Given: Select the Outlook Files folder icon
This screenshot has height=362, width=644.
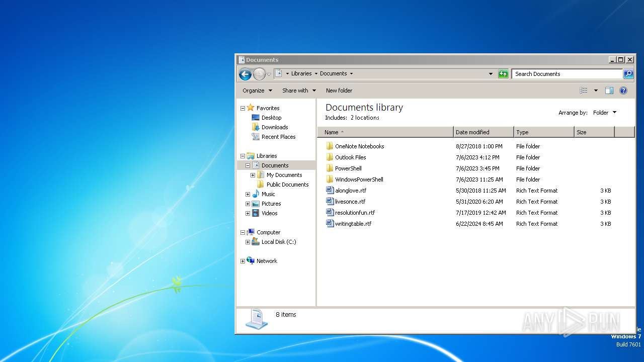Looking at the screenshot, I should coord(330,157).
